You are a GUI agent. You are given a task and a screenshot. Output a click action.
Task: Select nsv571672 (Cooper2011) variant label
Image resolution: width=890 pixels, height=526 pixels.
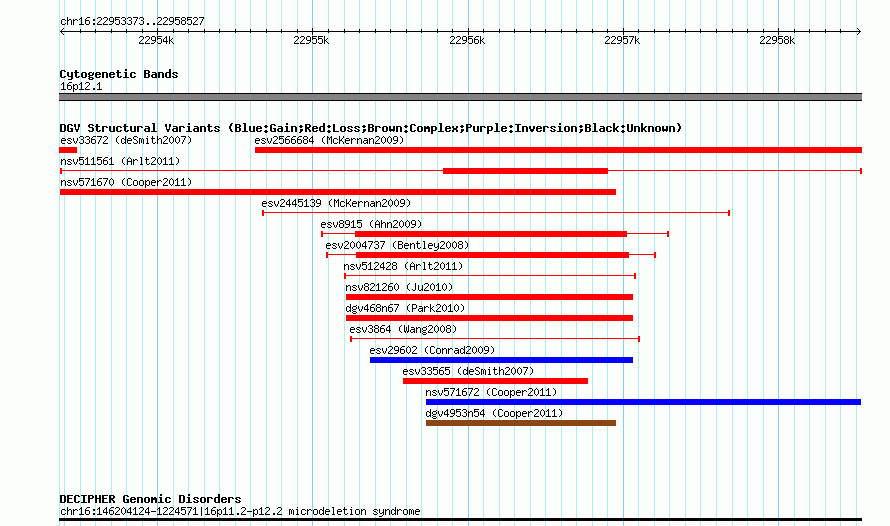click(x=491, y=392)
